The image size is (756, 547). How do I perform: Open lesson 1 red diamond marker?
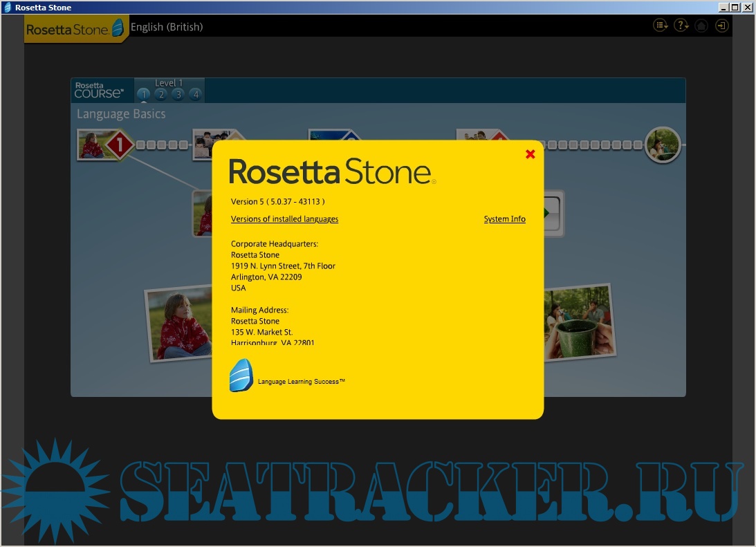click(120, 145)
